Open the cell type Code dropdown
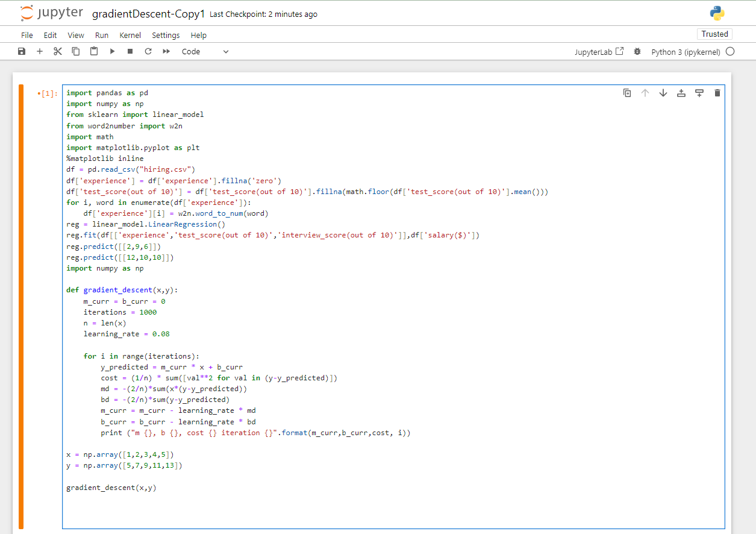This screenshot has height=534, width=756. pyautogui.click(x=205, y=52)
